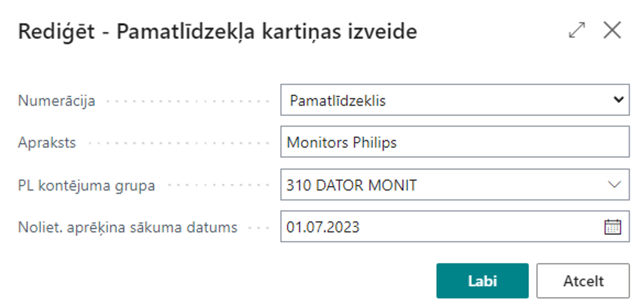This screenshot has height=307, width=644.
Task: Click the Pamatlīdzeklis selected value
Action: click(x=337, y=101)
